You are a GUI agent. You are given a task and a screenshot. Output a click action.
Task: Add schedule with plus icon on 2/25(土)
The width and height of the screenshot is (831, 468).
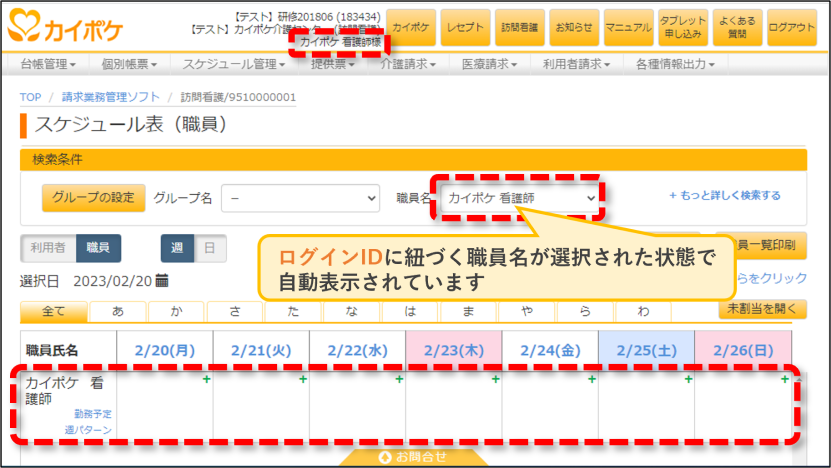click(x=688, y=379)
